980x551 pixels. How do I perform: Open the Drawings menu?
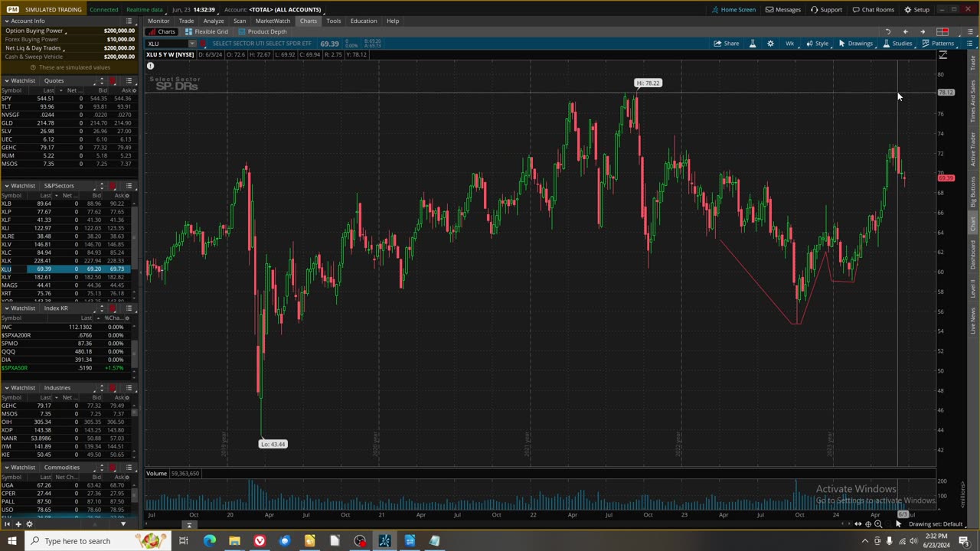[x=855, y=44]
